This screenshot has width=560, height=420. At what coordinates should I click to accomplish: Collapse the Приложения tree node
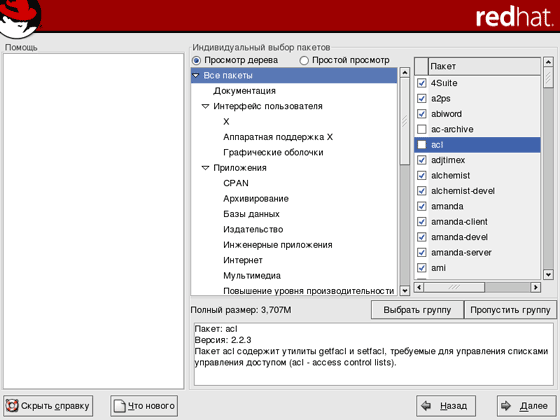click(x=205, y=168)
